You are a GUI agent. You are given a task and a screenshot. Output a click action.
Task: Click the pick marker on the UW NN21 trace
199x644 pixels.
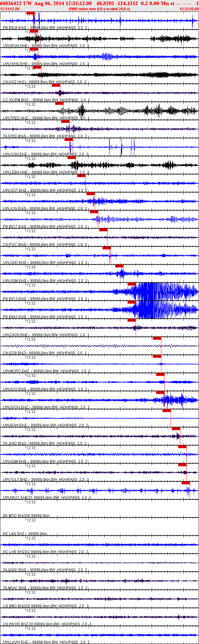185,483
